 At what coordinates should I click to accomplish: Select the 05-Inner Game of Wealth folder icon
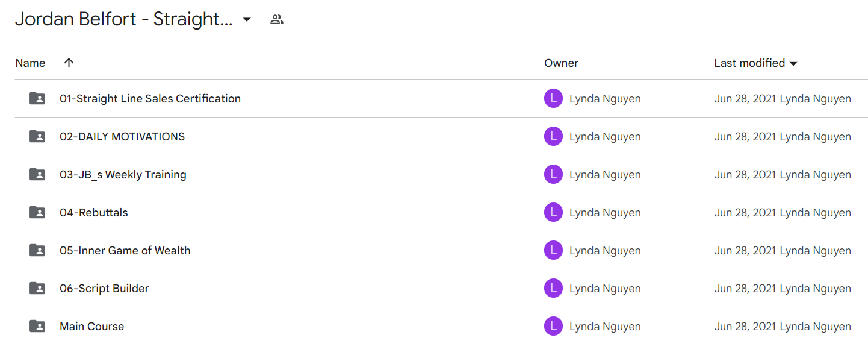point(37,250)
